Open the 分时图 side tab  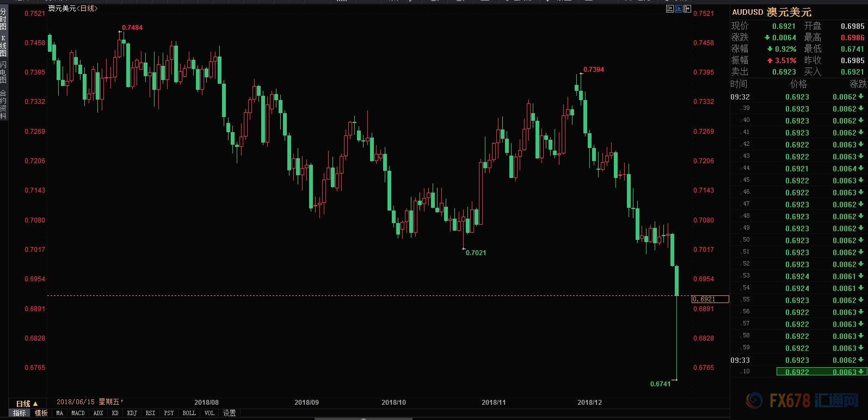click(3, 19)
